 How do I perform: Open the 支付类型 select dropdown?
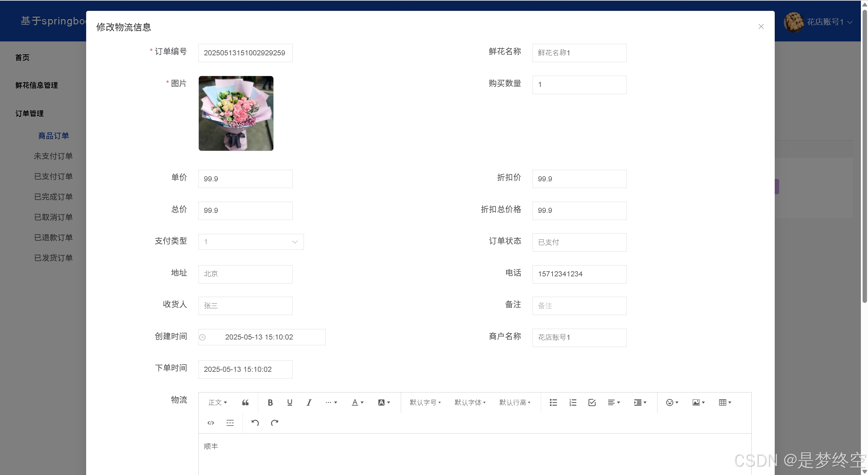[x=250, y=242]
